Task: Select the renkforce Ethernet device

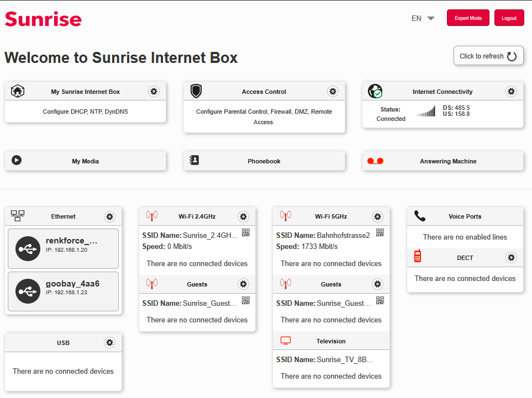Action: click(64, 248)
